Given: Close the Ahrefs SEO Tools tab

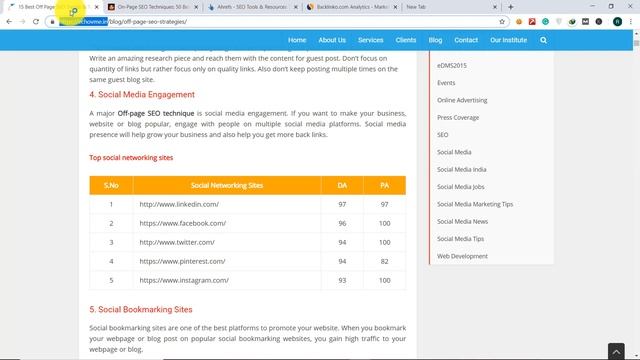Looking at the screenshot, I should click(296, 7).
